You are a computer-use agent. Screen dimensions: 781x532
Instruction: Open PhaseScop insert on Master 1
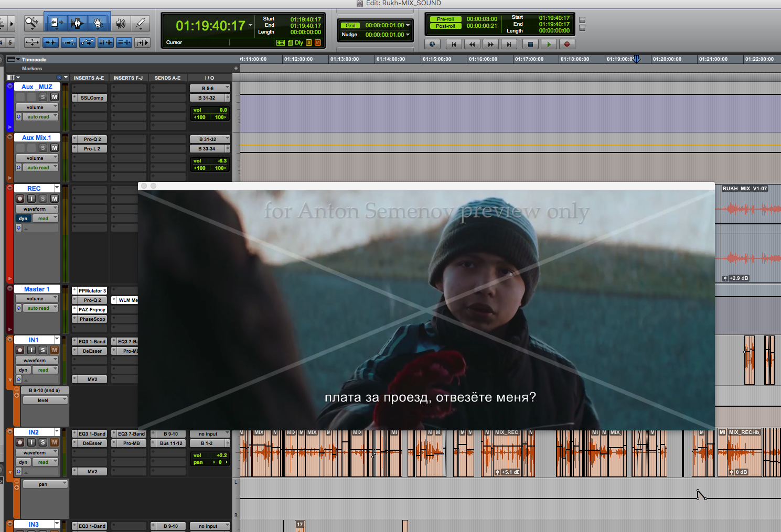coord(90,319)
